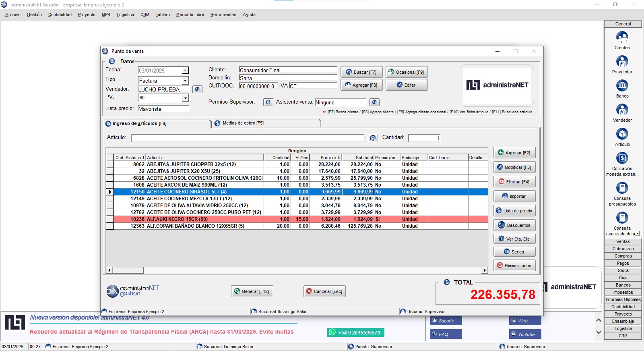Click Ver Cta. Cte button
Screen dimensions: 644x351
click(514, 239)
